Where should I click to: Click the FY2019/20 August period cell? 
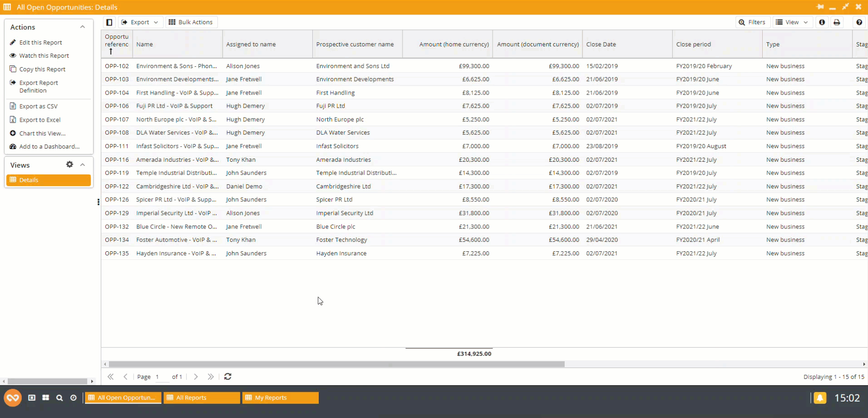click(701, 146)
